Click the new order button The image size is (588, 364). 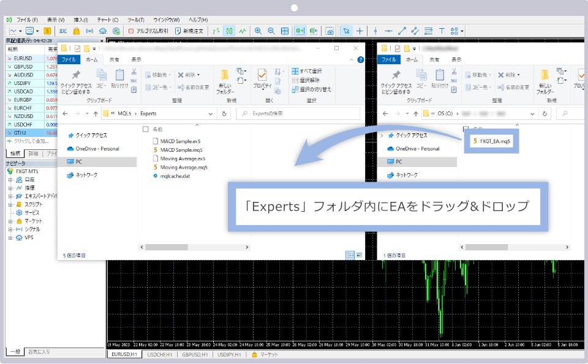point(189,31)
